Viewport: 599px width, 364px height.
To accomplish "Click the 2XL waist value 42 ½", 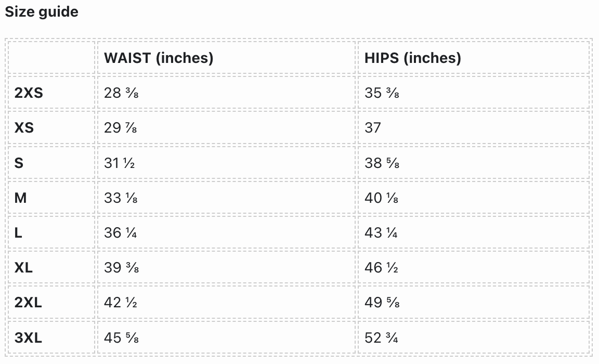I will tap(121, 303).
